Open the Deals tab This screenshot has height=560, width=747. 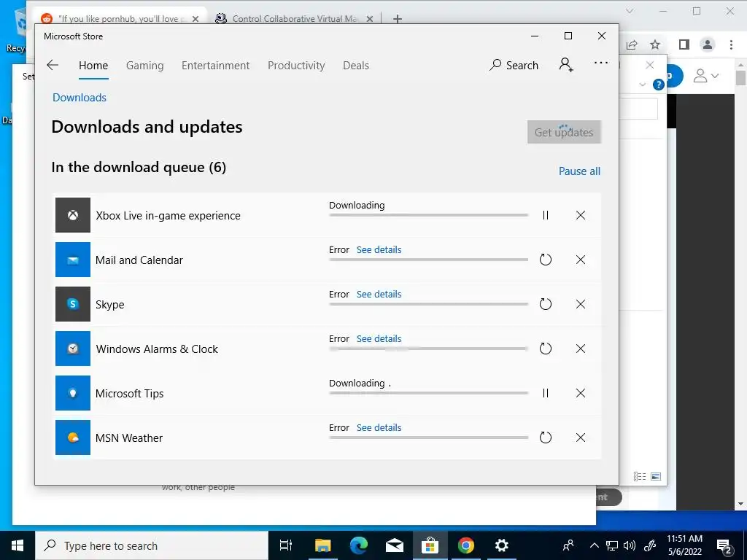[356, 65]
